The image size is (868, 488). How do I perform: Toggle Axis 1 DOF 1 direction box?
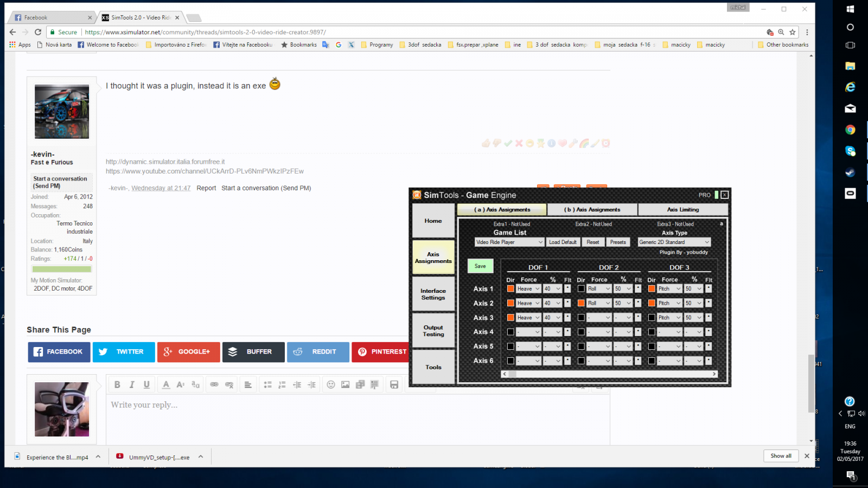pos(510,288)
